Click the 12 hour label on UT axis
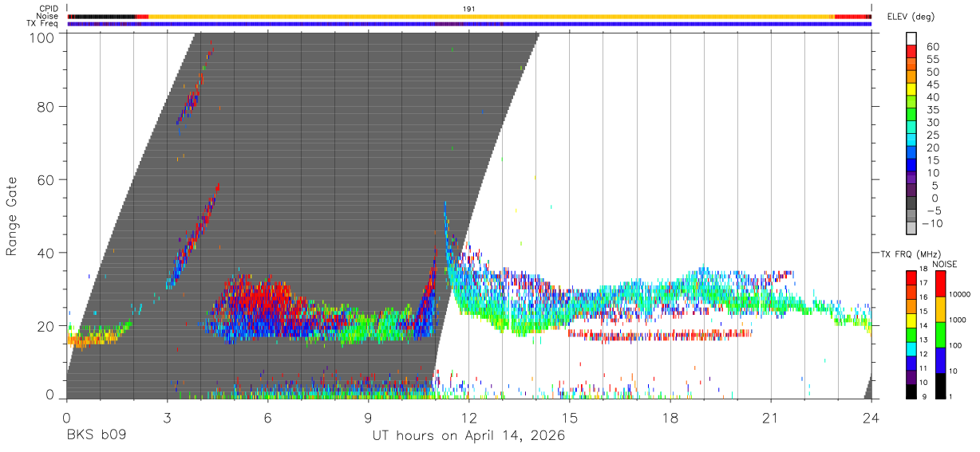Viewport: 980px width, 452px height. click(469, 419)
